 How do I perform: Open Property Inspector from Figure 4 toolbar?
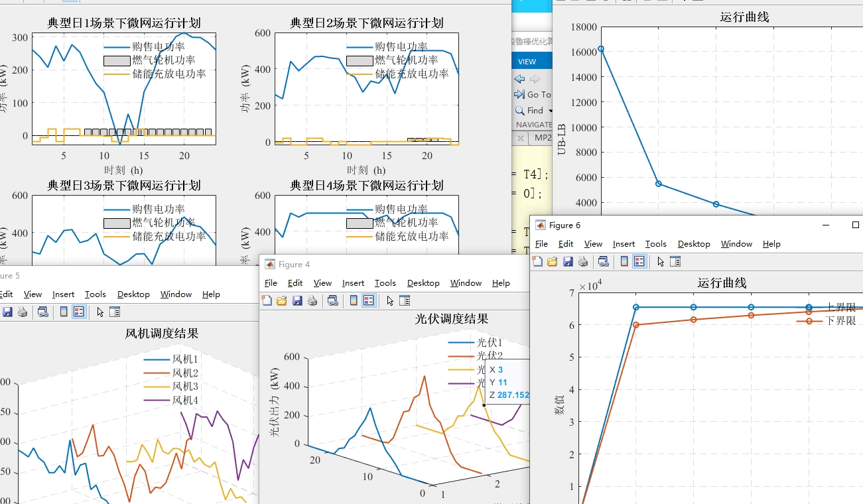pos(405,300)
